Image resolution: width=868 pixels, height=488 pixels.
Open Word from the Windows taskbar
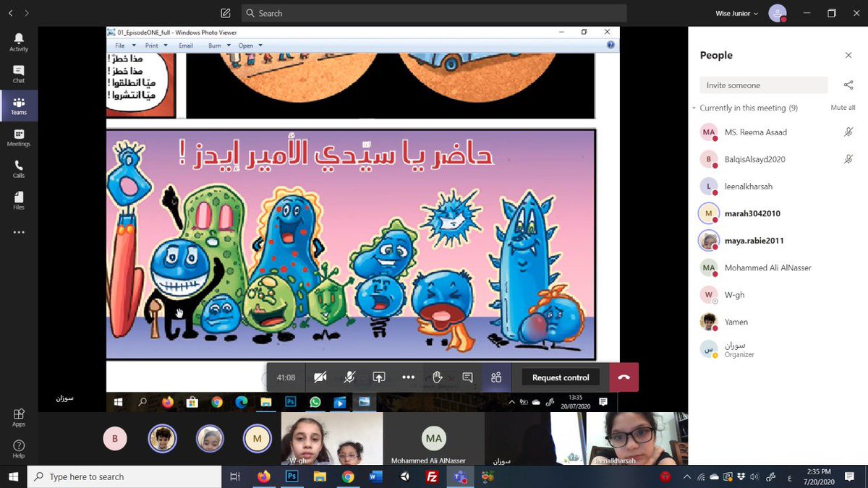point(376,476)
